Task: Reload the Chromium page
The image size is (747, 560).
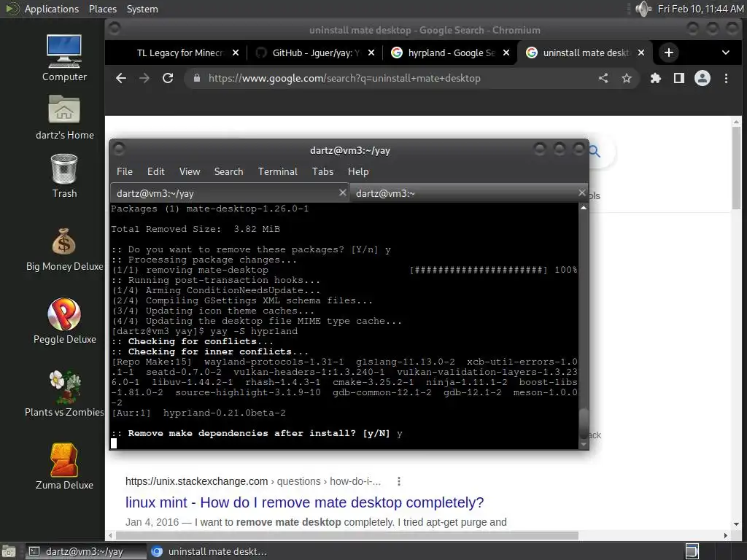Action: (168, 78)
